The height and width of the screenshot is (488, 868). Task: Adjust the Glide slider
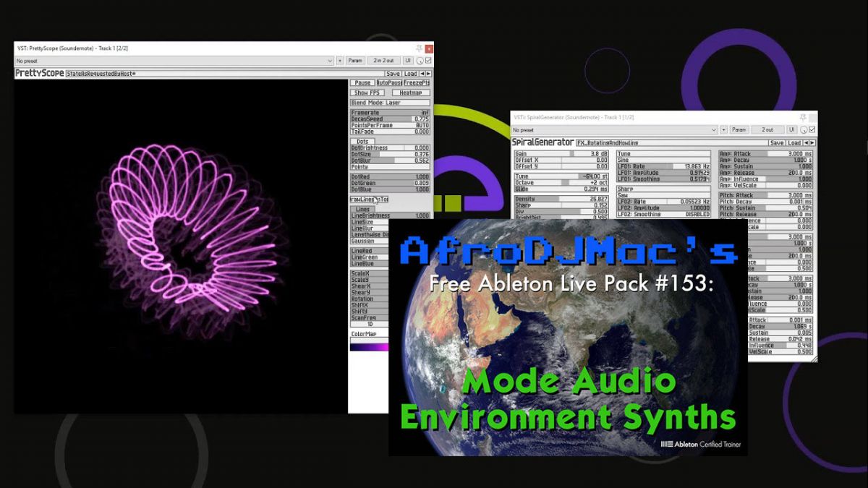pos(561,189)
